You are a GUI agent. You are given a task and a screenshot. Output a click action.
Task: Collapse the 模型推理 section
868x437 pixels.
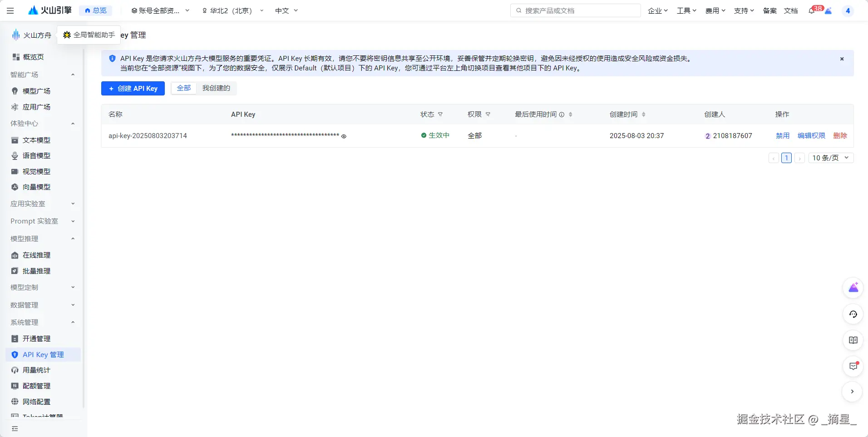[x=73, y=238]
